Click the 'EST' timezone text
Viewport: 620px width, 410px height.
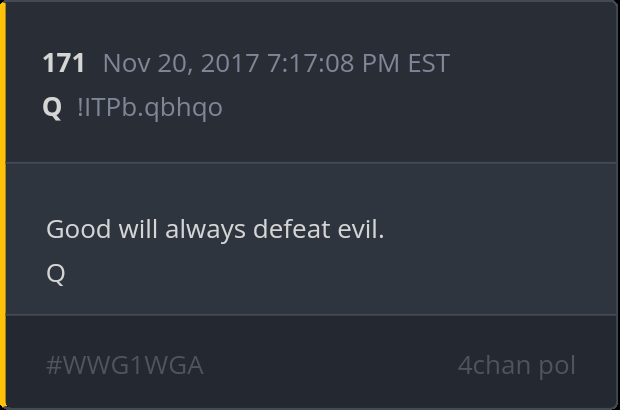(429, 63)
